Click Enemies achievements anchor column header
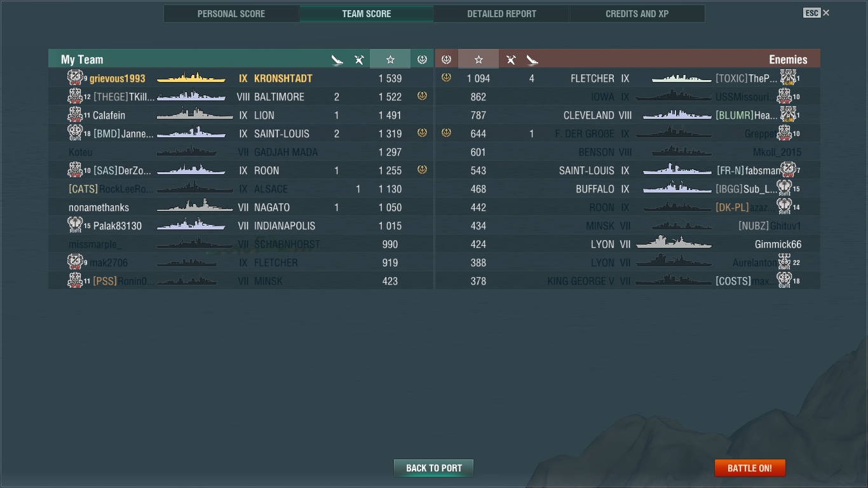The image size is (868, 488). (x=446, y=59)
